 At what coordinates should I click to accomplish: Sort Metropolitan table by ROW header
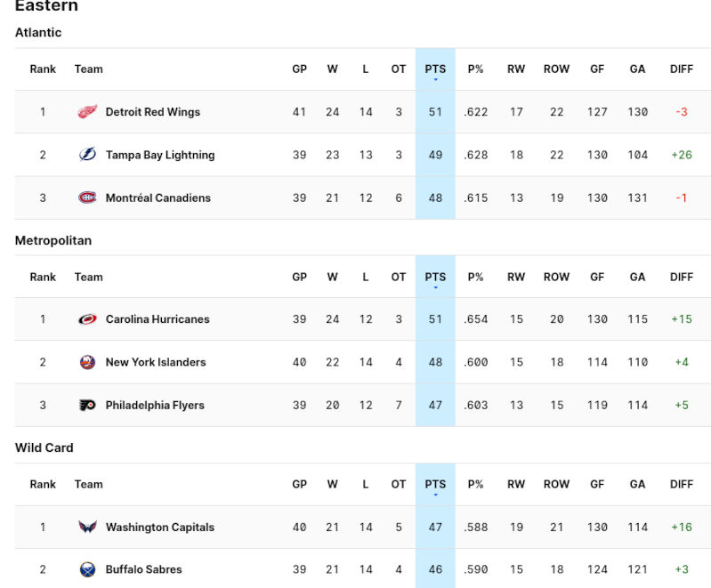pos(556,277)
